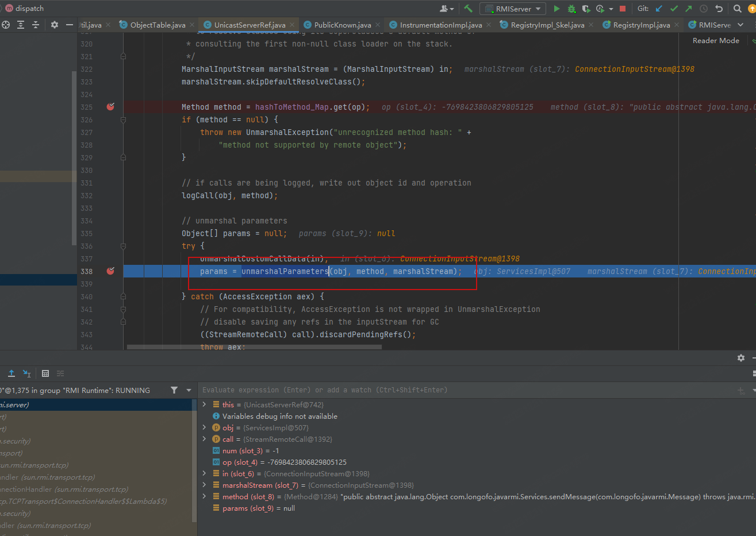Viewport: 756px width, 536px height.
Task: Open project panel gear options
Action: (55, 25)
